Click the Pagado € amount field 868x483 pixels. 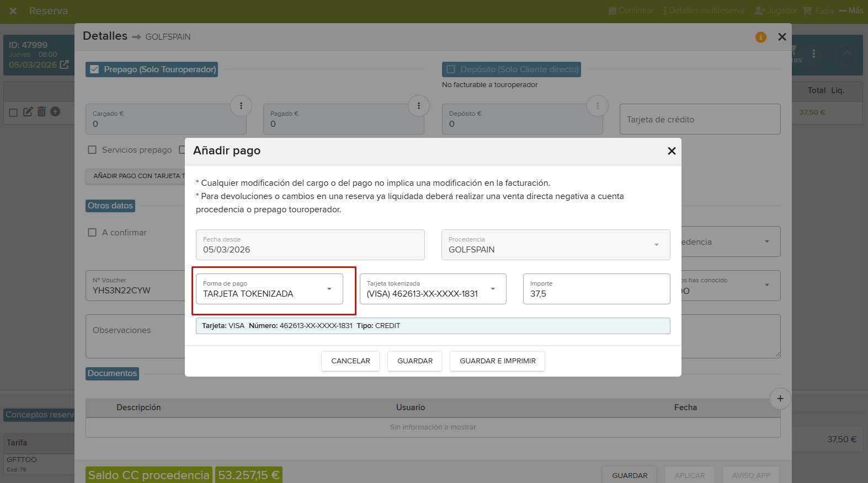343,119
